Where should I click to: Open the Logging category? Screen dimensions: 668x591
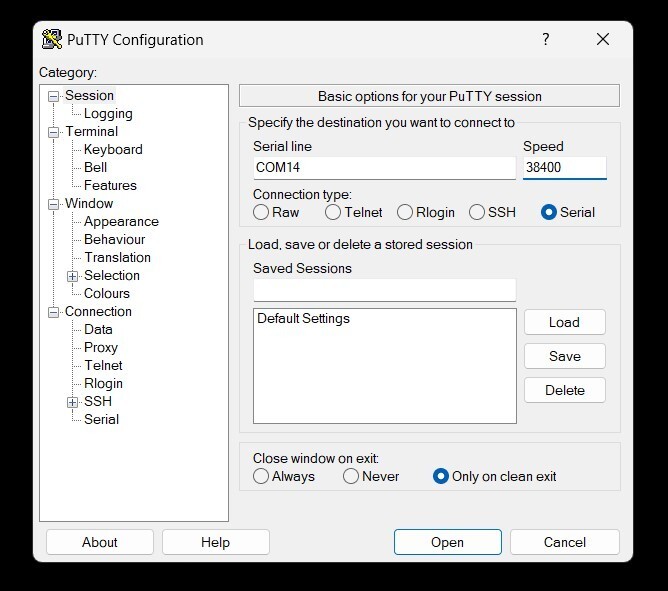pyautogui.click(x=108, y=114)
